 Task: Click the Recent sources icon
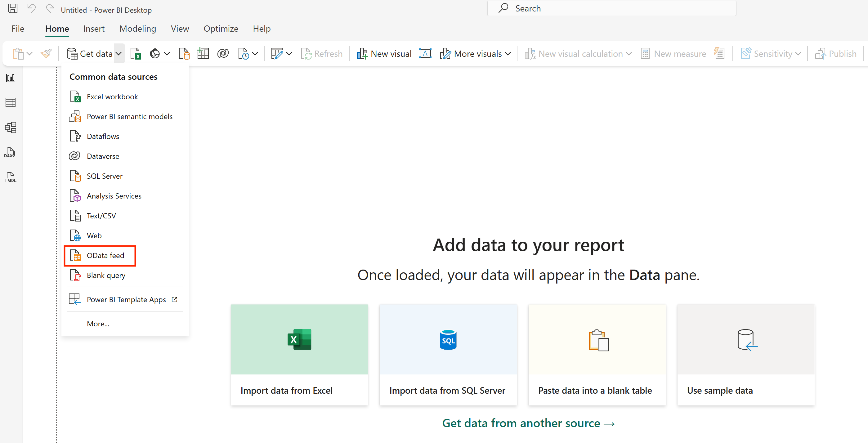click(x=243, y=54)
